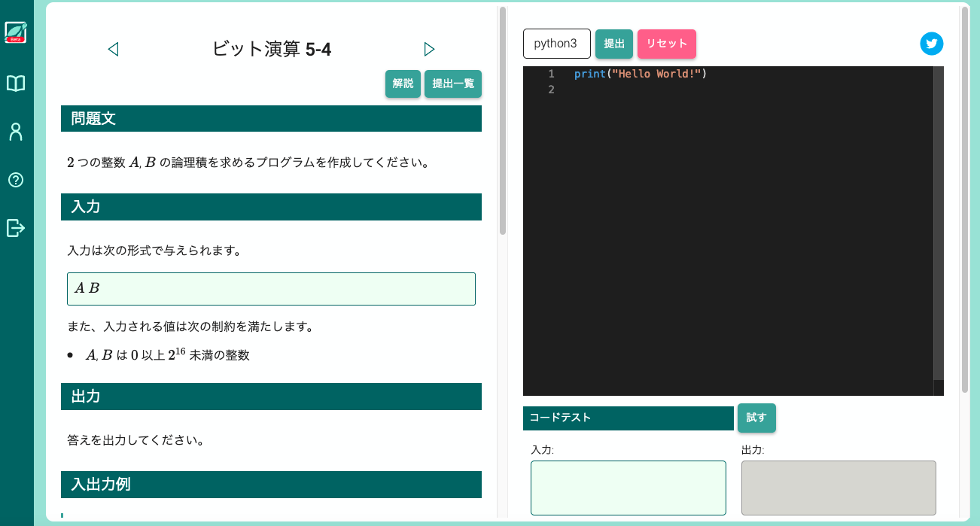Open the problem list via the book icon
Viewport: 980px width, 526px height.
pos(16,84)
